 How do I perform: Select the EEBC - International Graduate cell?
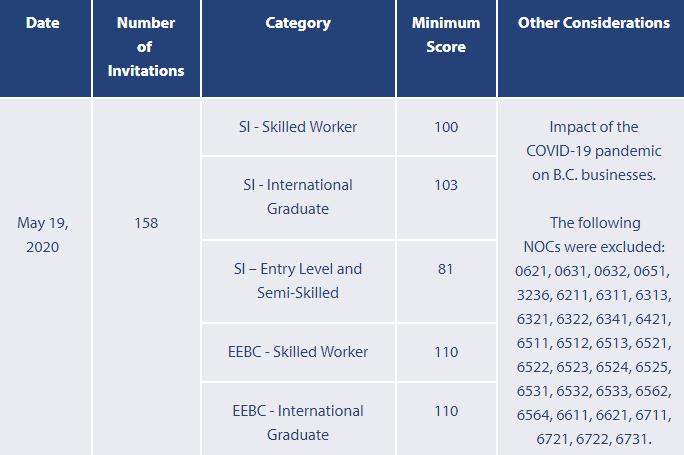click(297, 422)
